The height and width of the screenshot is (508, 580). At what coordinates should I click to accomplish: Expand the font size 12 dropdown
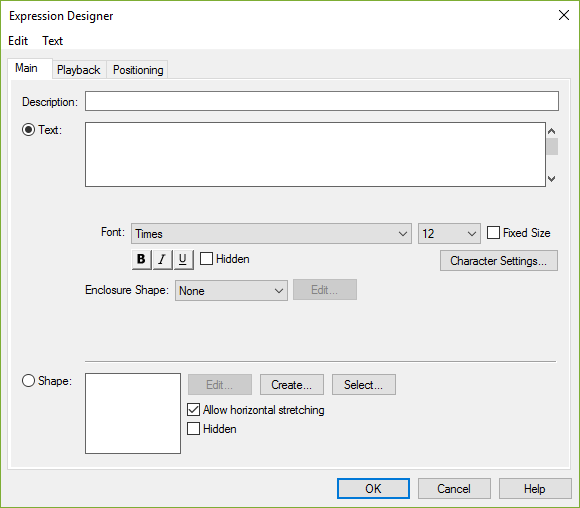click(x=449, y=233)
